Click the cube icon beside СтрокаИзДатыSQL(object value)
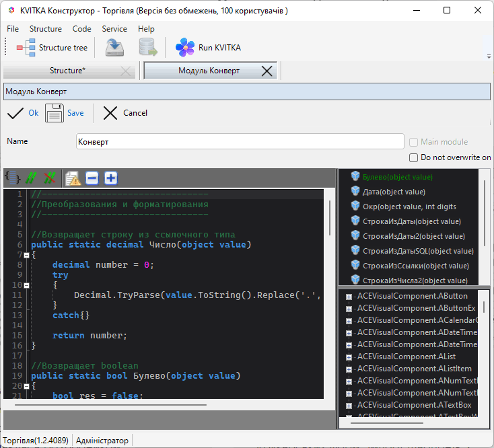The width and height of the screenshot is (494, 448). [x=355, y=250]
